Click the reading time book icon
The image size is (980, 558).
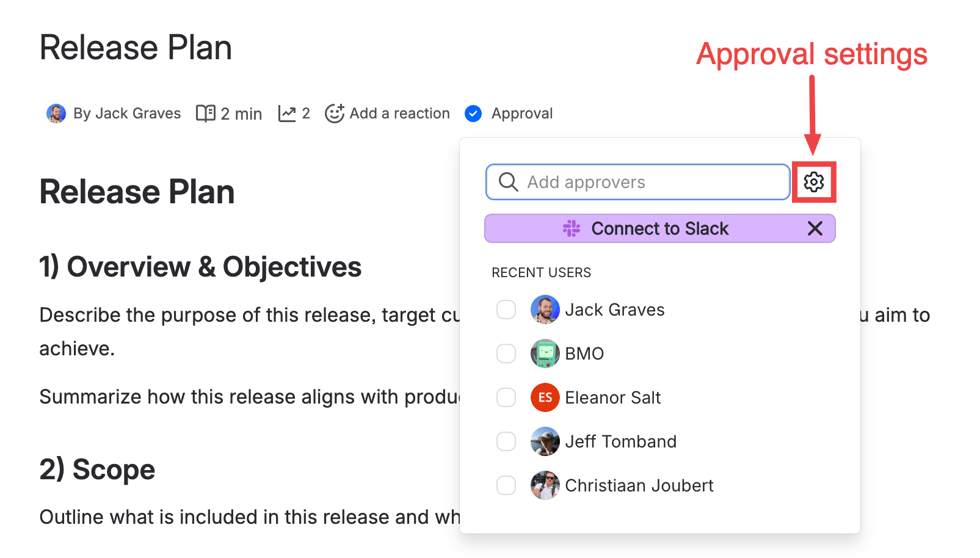pyautogui.click(x=206, y=114)
